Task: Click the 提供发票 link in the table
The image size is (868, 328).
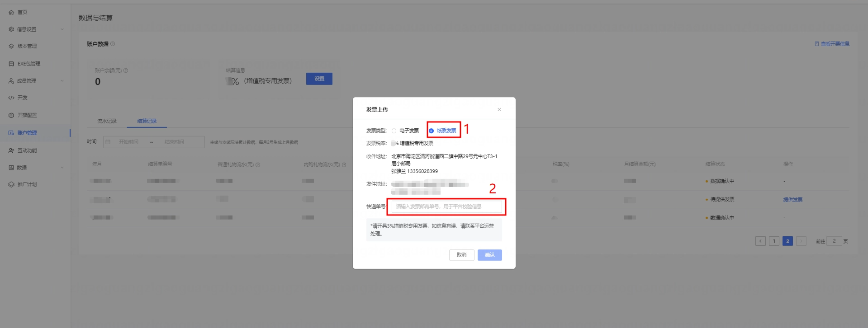Action: tap(793, 200)
